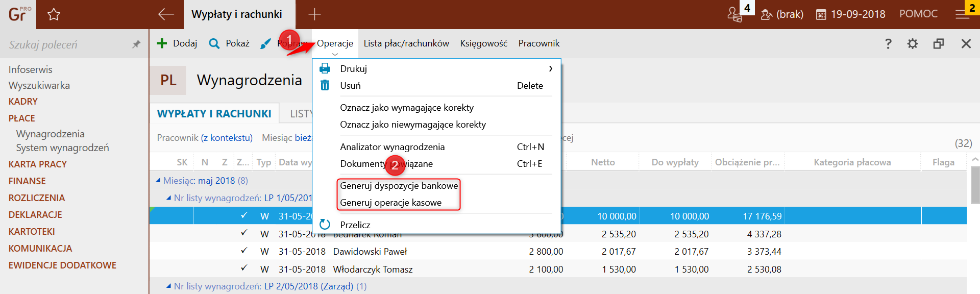Image resolution: width=980 pixels, height=294 pixels.
Task: Collapse the LP 2/05/2018 (Zarząd) group
Action: pos(168,286)
